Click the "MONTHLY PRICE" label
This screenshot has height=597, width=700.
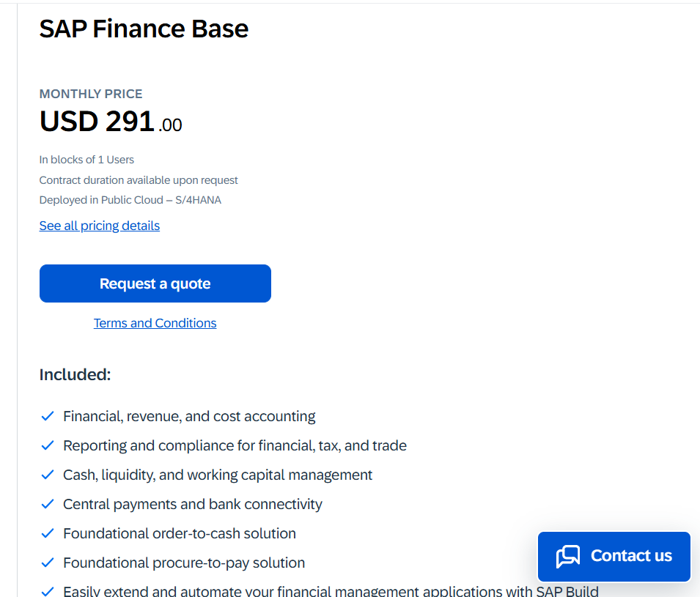91,94
